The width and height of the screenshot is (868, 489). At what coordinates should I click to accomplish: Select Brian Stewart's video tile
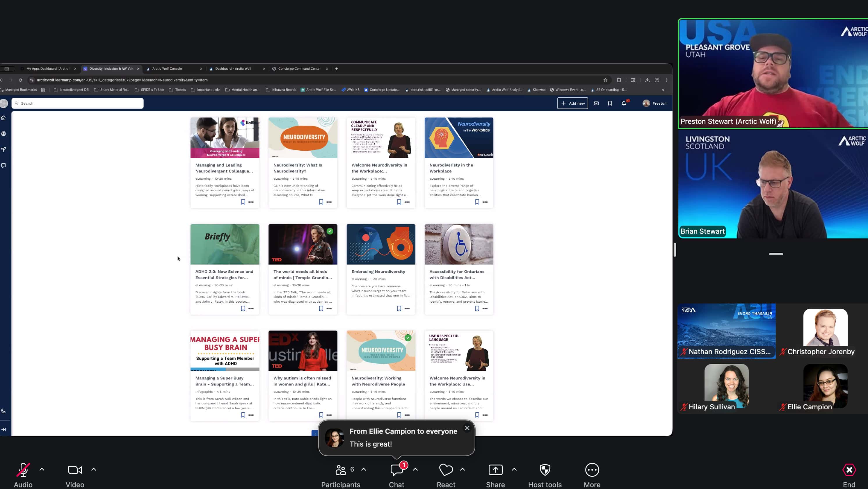pyautogui.click(x=773, y=184)
